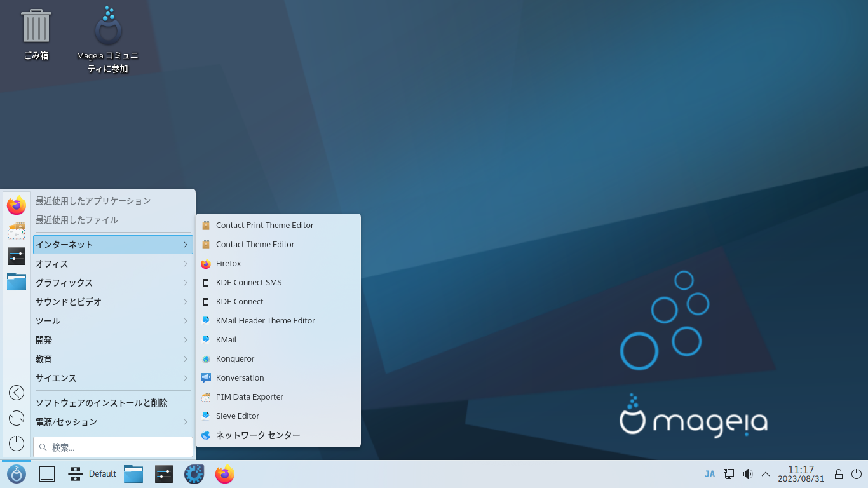Expand the 電源/セッション submenu

pyautogui.click(x=113, y=422)
